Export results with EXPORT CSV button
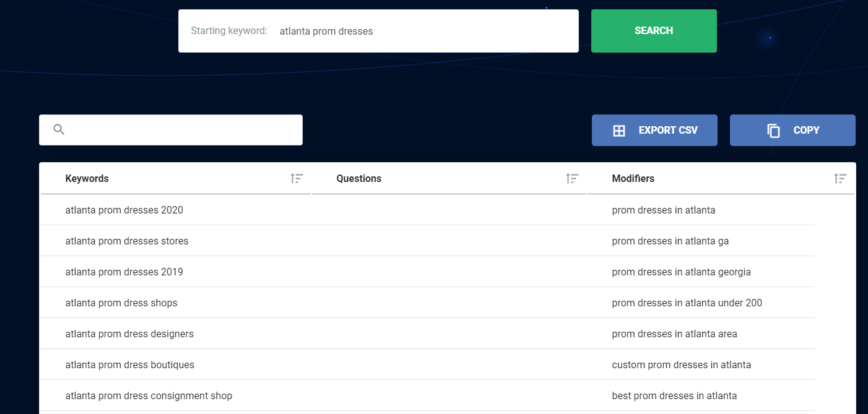This screenshot has width=868, height=414. [654, 130]
